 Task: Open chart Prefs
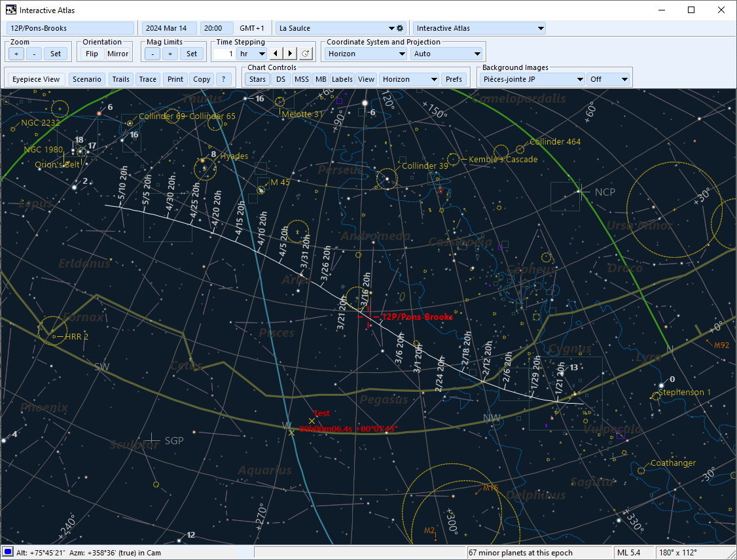tap(454, 79)
